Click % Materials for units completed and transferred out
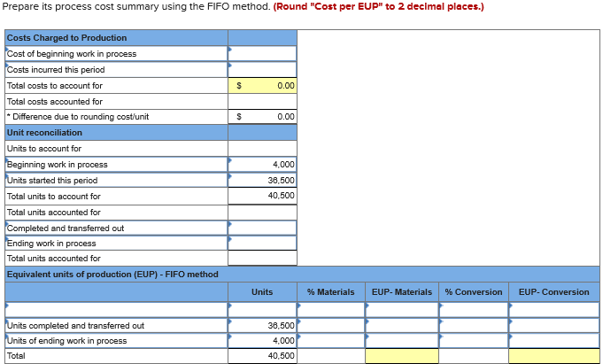The width and height of the screenshot is (603, 364). (331, 326)
